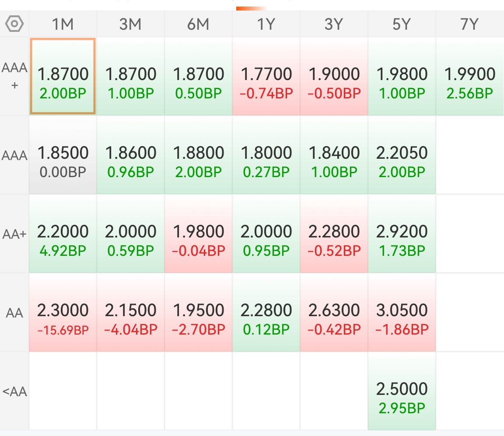Select the 3M column header
The height and width of the screenshot is (436, 504).
[x=130, y=24]
